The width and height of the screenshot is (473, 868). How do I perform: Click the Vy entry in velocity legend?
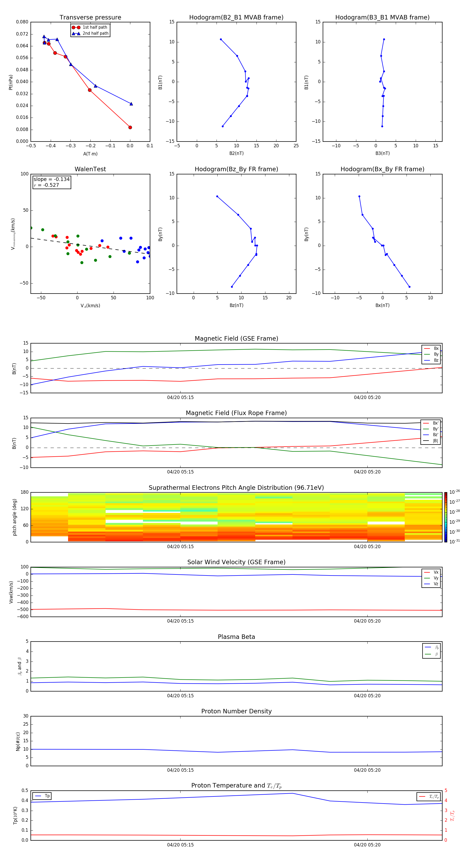click(431, 578)
